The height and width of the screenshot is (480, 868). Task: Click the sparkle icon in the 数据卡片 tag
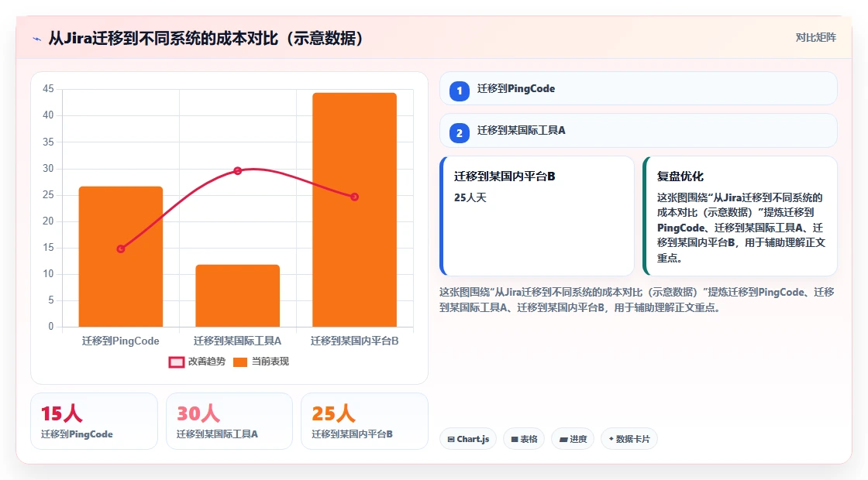pos(611,439)
